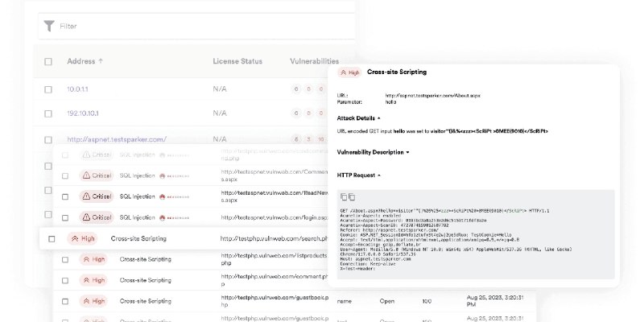The width and height of the screenshot is (644, 322).
Task: Open SQL Injection issue for ReadNews.aspx
Action: click(x=137, y=196)
